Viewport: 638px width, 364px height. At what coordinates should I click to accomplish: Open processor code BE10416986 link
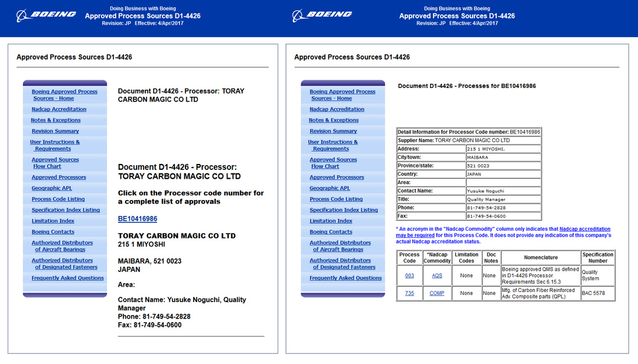(x=138, y=218)
